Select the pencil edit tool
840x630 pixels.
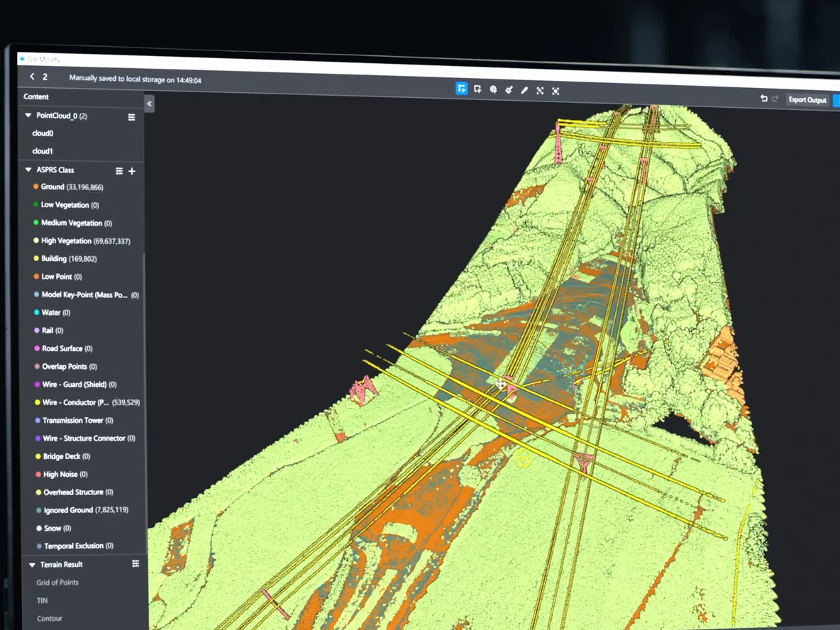point(524,90)
